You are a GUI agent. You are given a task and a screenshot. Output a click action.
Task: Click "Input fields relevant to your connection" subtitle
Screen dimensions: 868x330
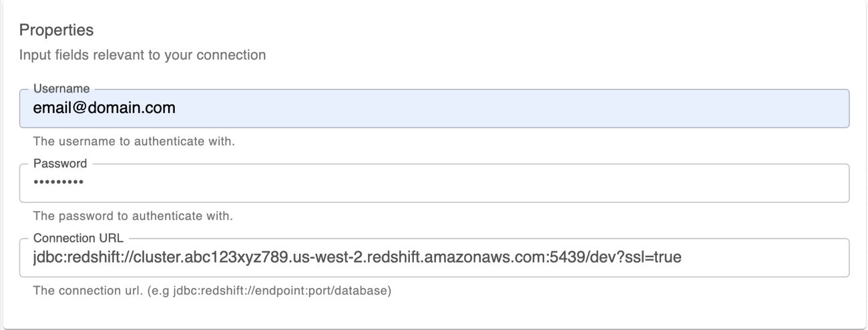[x=142, y=55]
